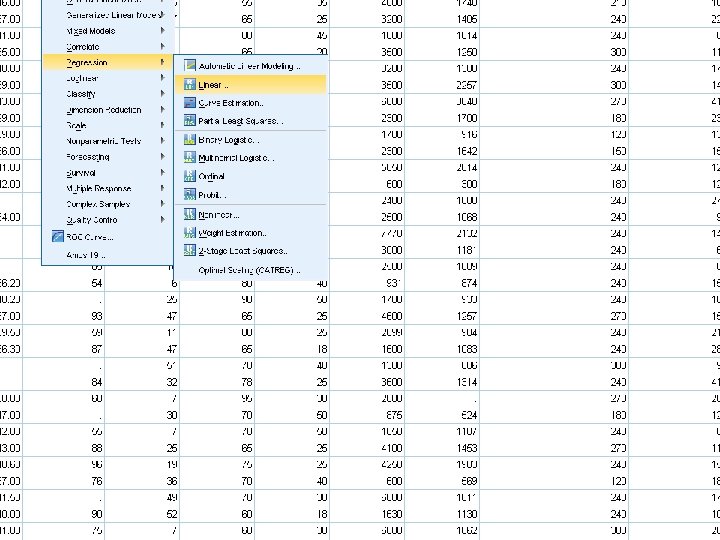
Task: Open the Multiple Response menu item
Action: click(107, 188)
